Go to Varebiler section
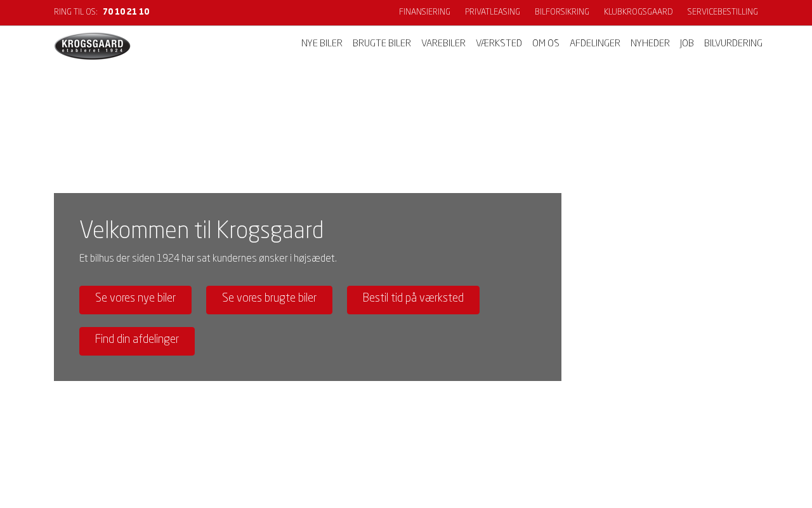This screenshot has width=812, height=508. 443,43
